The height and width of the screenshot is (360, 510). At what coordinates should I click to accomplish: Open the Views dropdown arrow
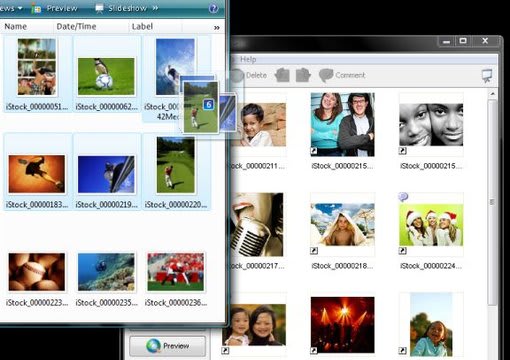[x=20, y=8]
